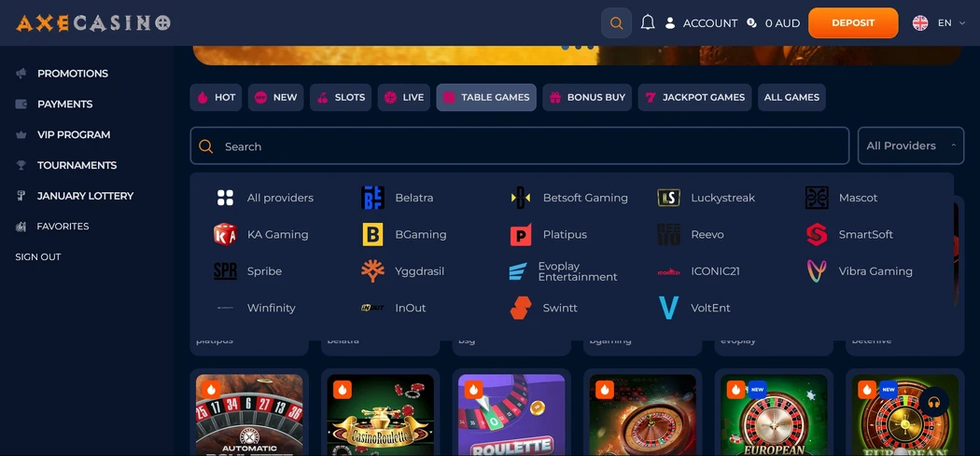Select the VoltEnt V logo
Screen dimensions: 980x456
coord(669,308)
